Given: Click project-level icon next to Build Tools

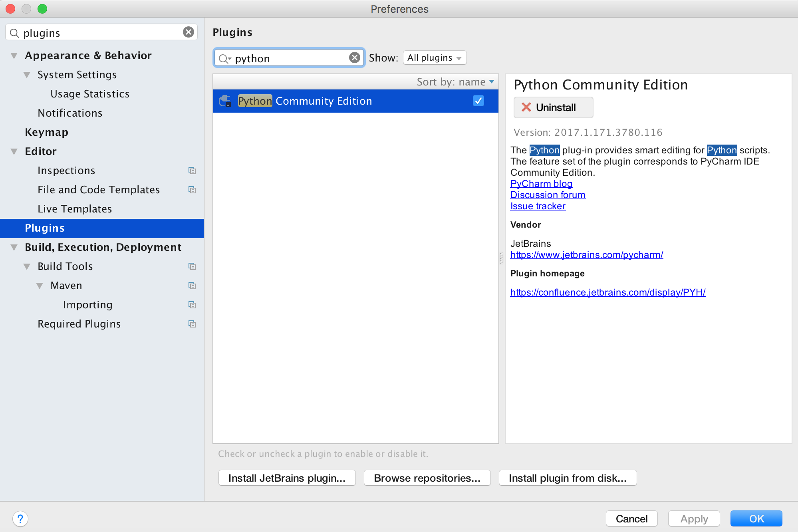Looking at the screenshot, I should click(192, 266).
